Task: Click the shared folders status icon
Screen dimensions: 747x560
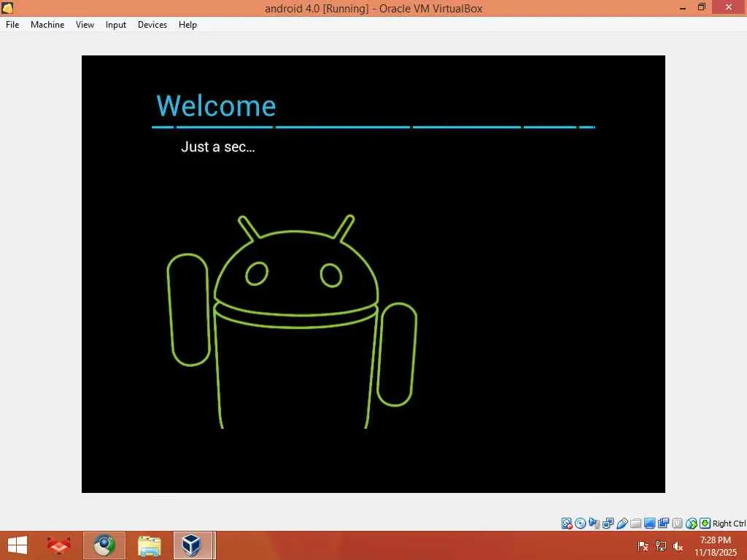Action: coord(635,524)
